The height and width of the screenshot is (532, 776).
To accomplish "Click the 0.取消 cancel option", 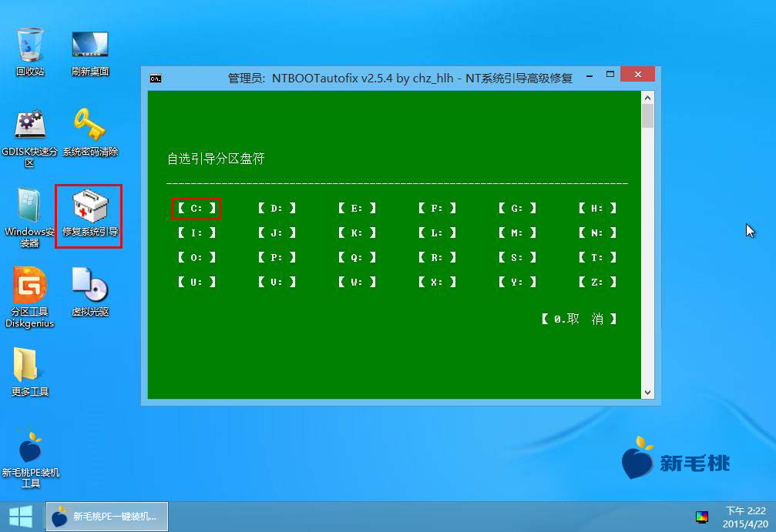I will [579, 319].
